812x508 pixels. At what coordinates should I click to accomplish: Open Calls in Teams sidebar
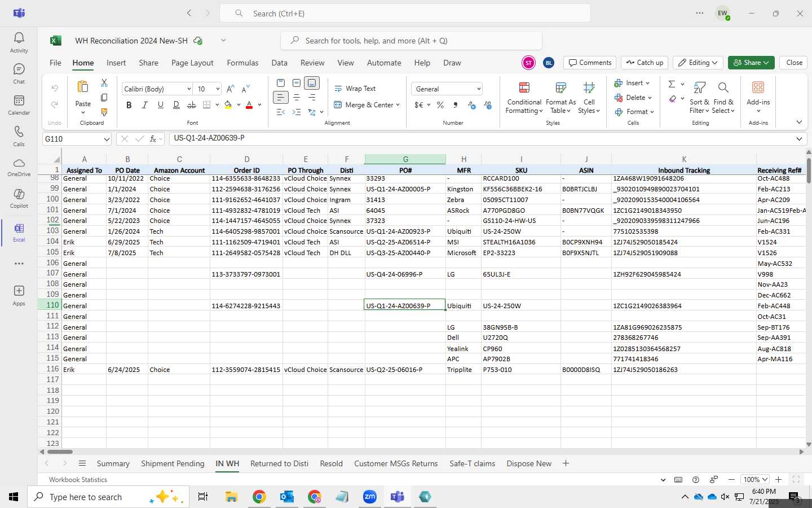point(19,136)
